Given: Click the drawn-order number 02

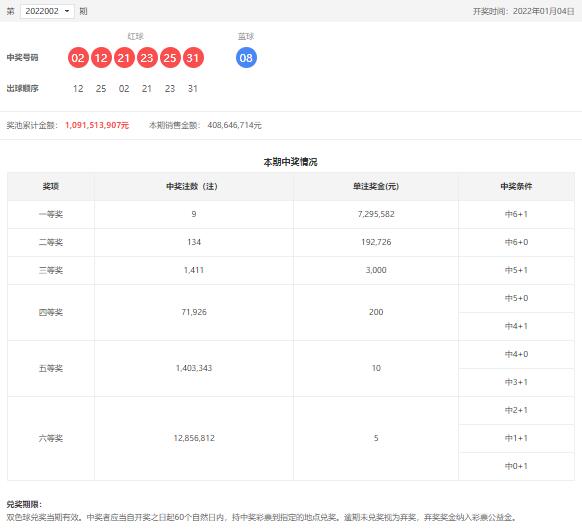Looking at the screenshot, I should (x=124, y=89).
